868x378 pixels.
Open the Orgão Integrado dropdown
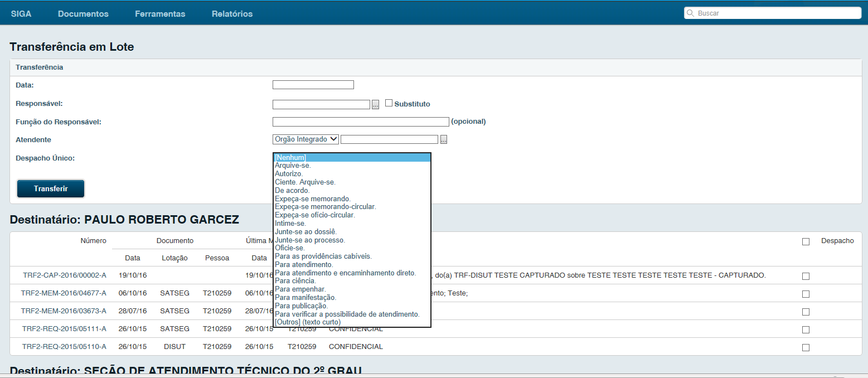(306, 139)
